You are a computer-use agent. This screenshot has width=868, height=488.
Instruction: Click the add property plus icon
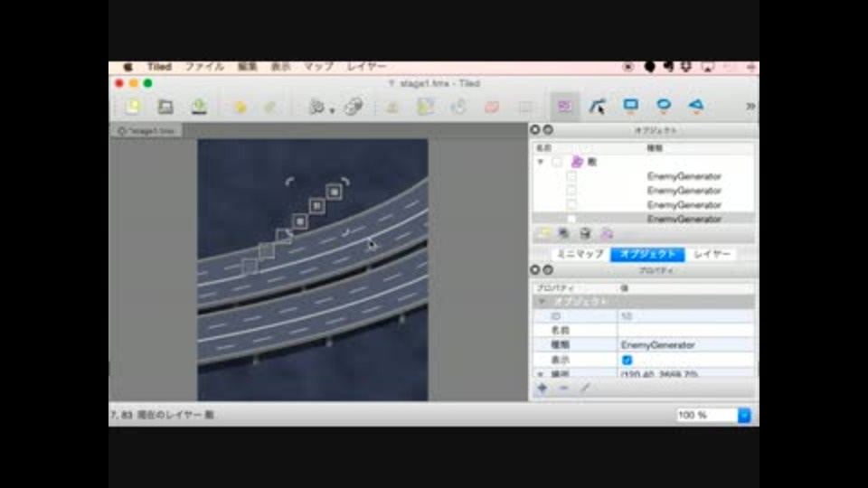pyautogui.click(x=542, y=388)
